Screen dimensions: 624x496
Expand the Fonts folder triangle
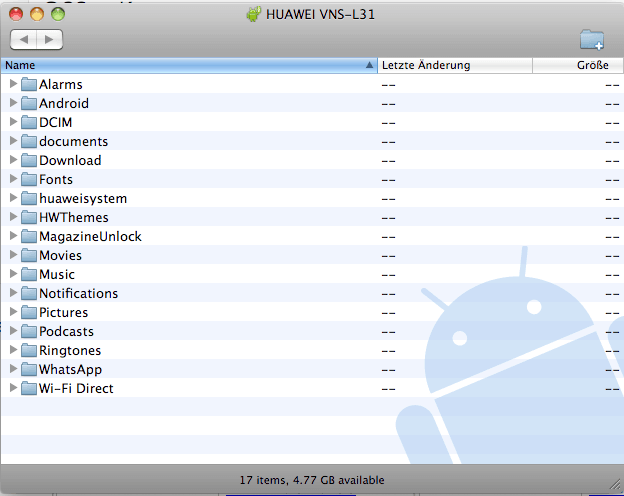pyautogui.click(x=13, y=179)
